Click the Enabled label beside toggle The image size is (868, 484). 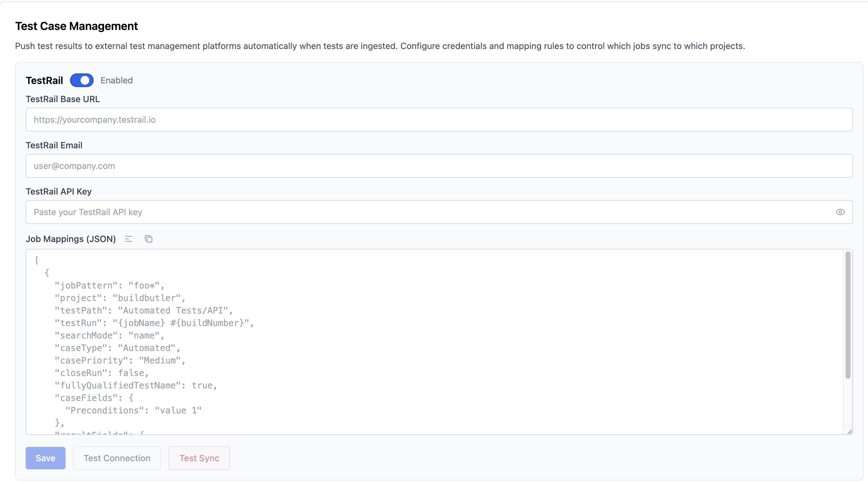116,80
